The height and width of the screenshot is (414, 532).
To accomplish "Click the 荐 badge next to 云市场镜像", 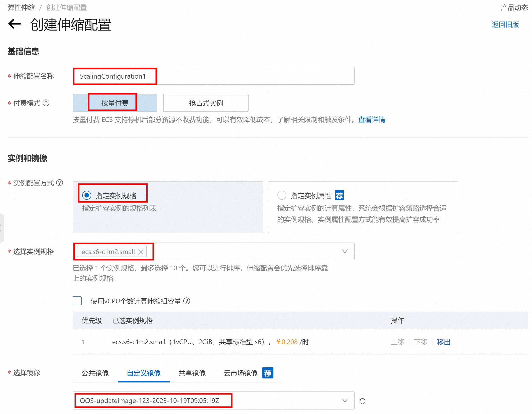I will point(267,373).
